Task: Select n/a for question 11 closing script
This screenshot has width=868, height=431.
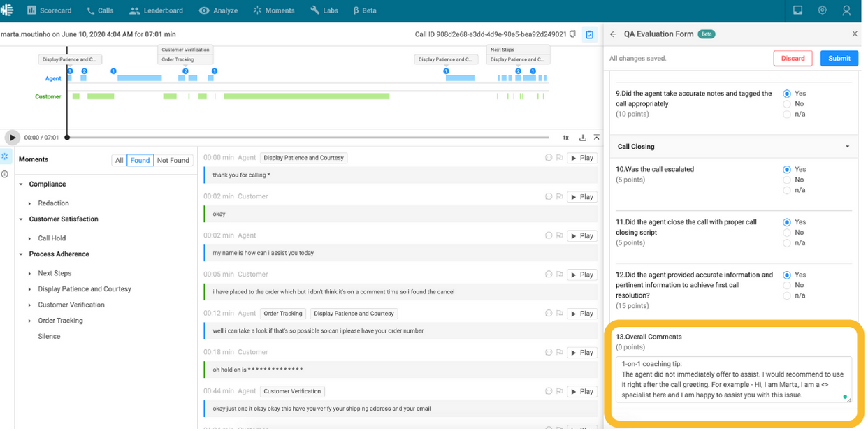Action: tap(787, 243)
